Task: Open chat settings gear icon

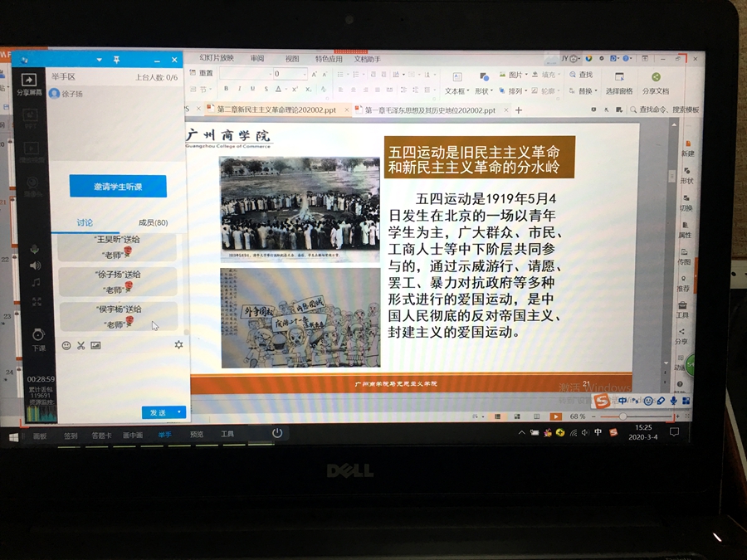Action: (x=178, y=344)
